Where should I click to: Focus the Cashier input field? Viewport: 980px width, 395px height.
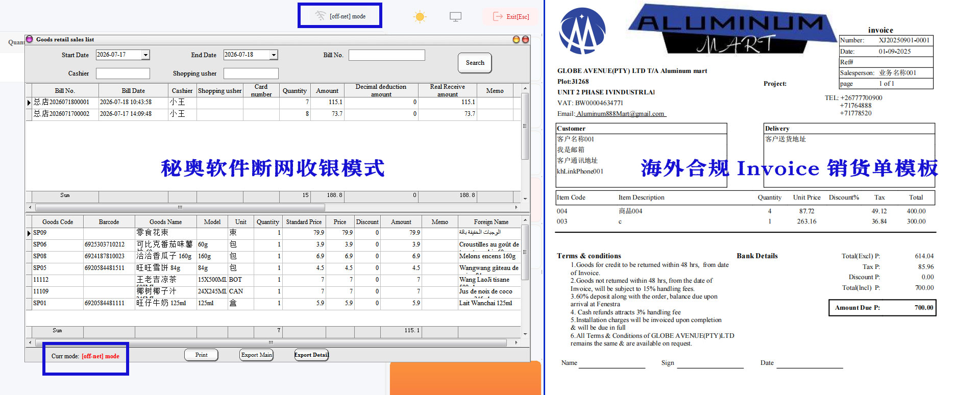[122, 73]
